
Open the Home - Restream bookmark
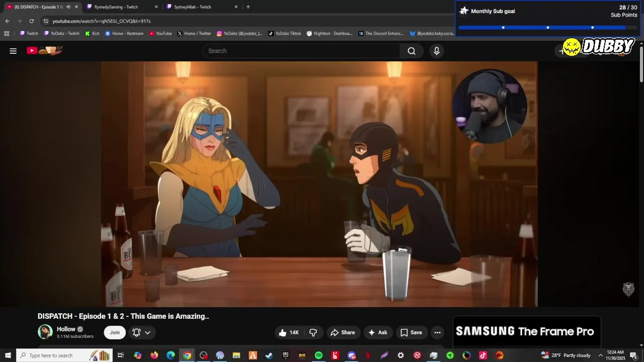(124, 34)
